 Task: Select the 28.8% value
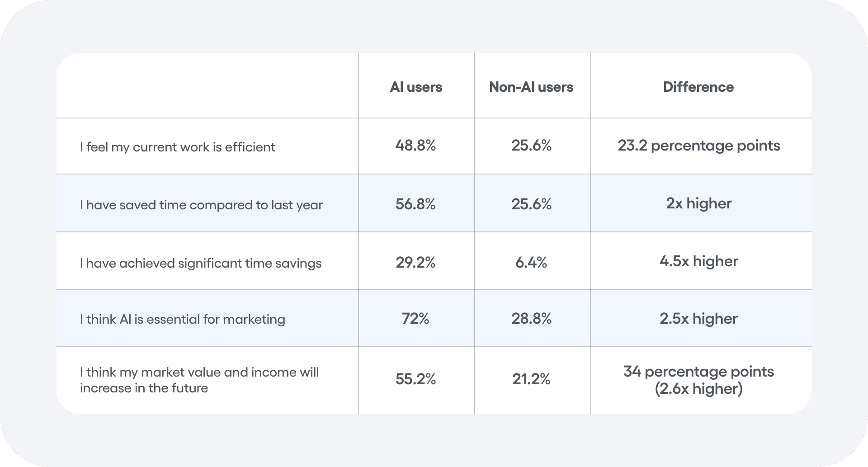click(x=531, y=319)
